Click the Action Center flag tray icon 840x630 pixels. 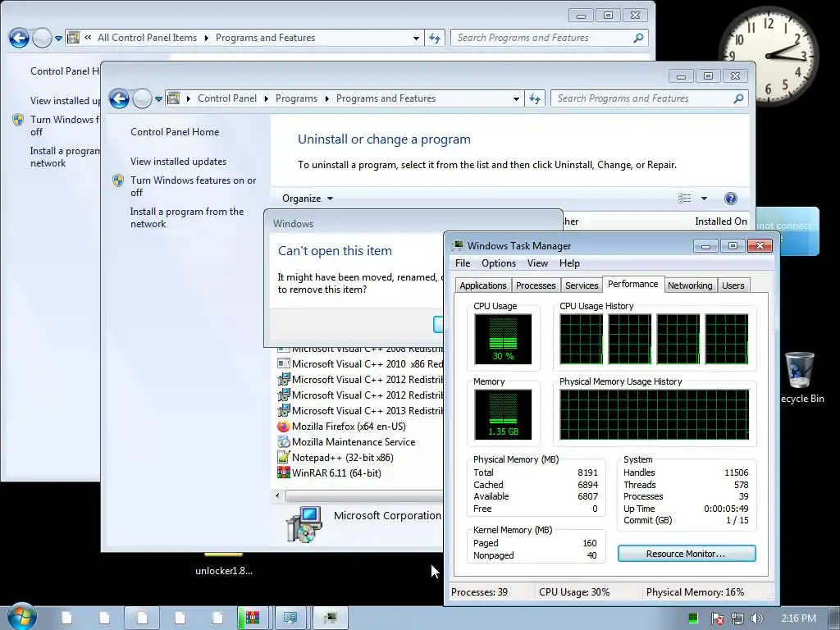(717, 619)
